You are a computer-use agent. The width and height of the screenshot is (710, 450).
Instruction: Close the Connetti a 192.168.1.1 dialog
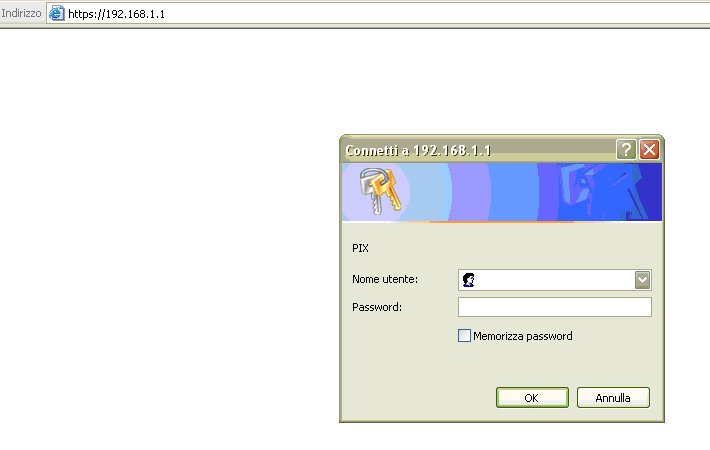[x=649, y=149]
